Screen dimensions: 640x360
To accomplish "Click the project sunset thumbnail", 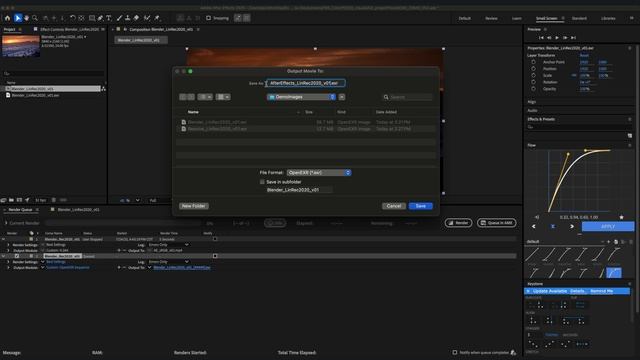I will 21,46.
